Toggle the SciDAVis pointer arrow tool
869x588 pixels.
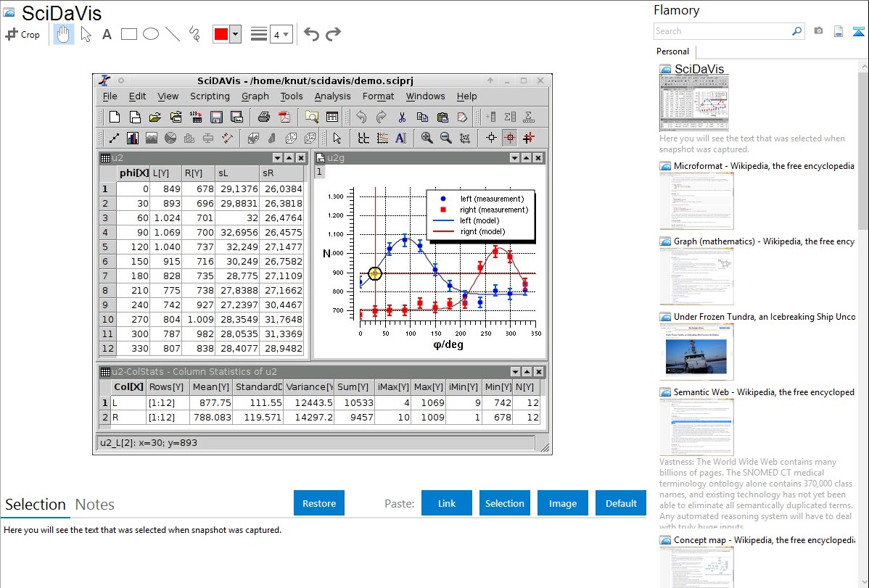tap(337, 138)
